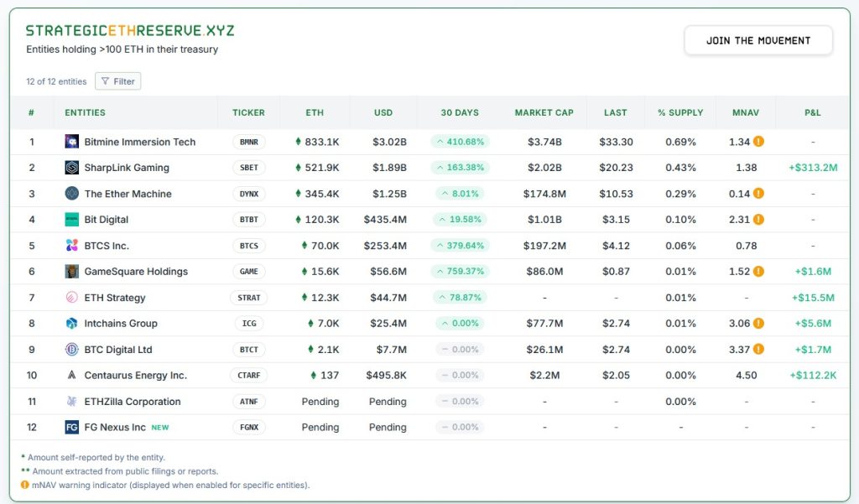Open the Filter options

[117, 81]
